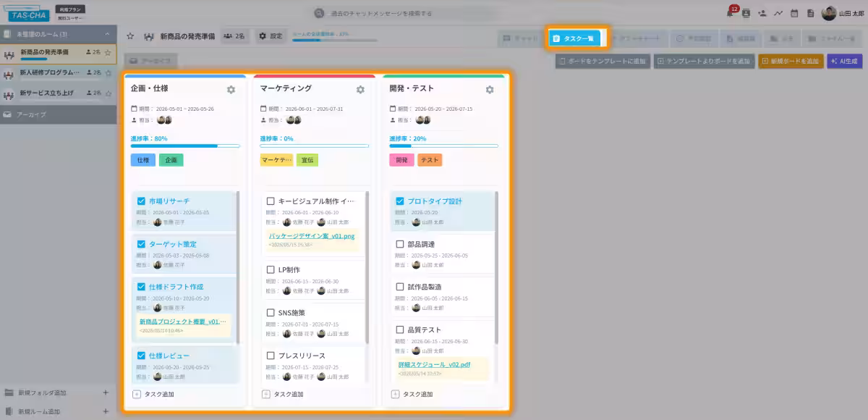
Task: Open settings gear of マーケティング board
Action: (360, 89)
